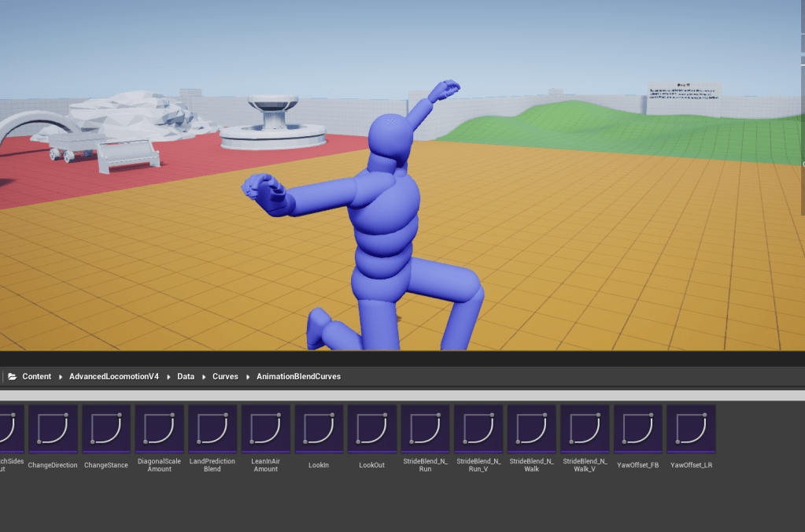The height and width of the screenshot is (532, 805).
Task: Select the ChangeDirection curve asset
Action: pos(53,430)
